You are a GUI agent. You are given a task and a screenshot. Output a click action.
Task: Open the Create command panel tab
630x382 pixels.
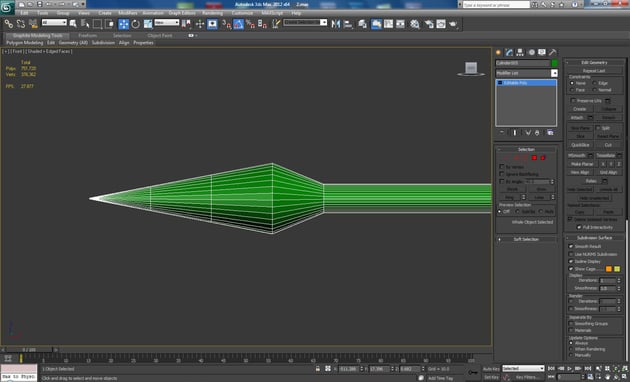[x=499, y=52]
